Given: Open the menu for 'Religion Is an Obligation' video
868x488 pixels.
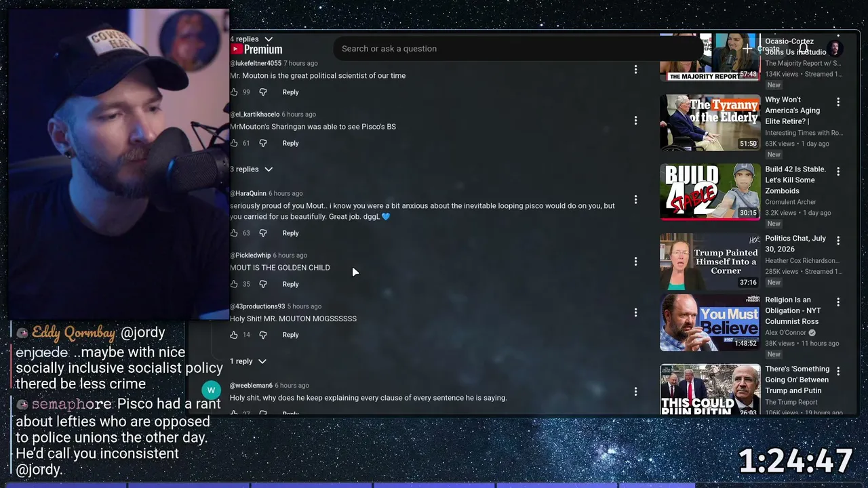Looking at the screenshot, I should point(838,302).
